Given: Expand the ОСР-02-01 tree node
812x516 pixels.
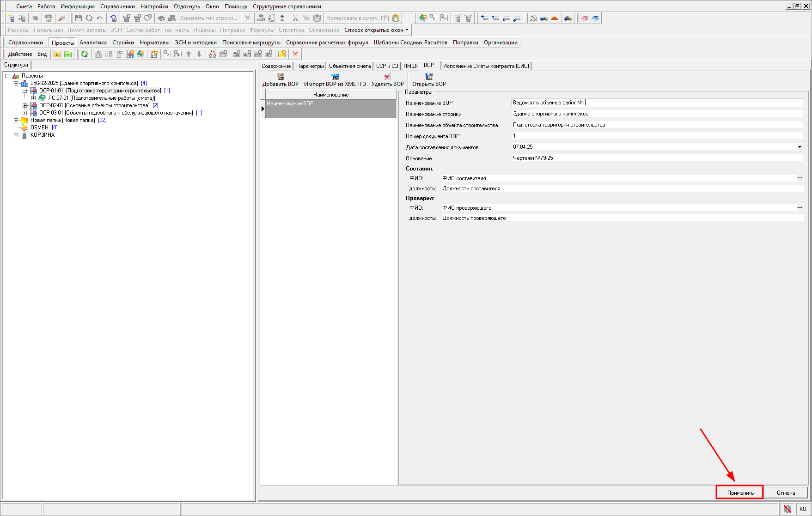Looking at the screenshot, I should pos(25,105).
